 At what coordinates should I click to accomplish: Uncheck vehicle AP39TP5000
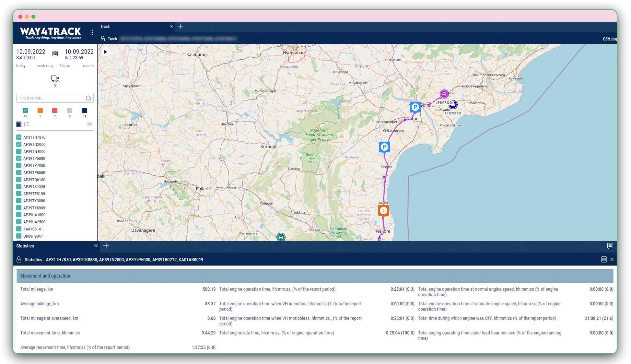[x=19, y=159]
